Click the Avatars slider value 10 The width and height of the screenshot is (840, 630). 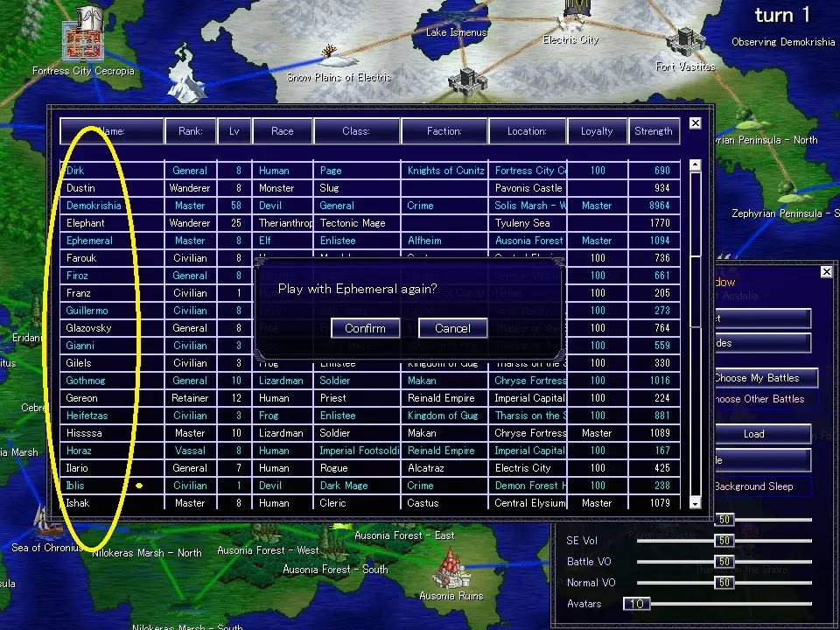point(636,604)
